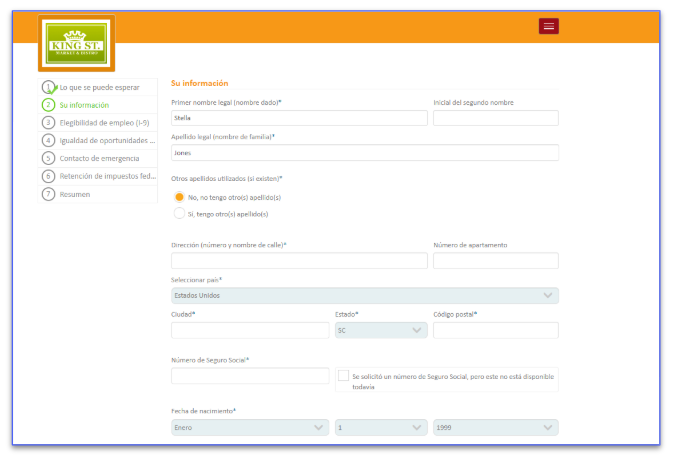Click step 1 circle icon

tap(48, 87)
